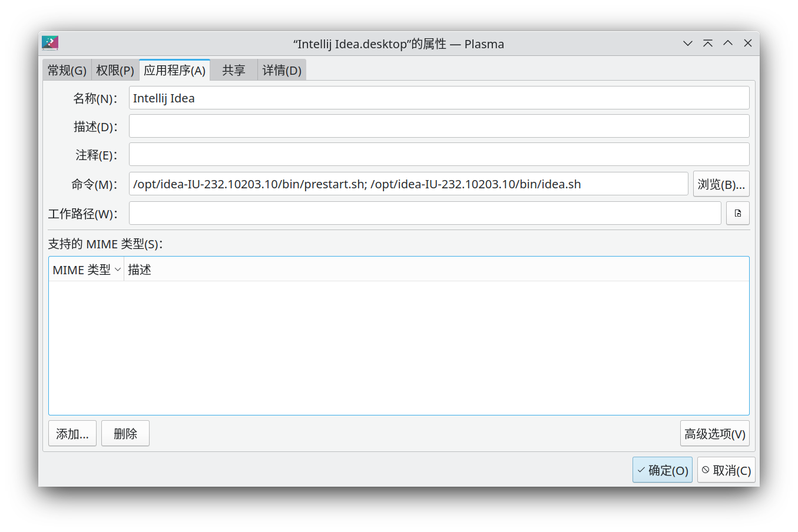
Task: Close the Intellij Idea.desktop properties window
Action: tap(748, 44)
